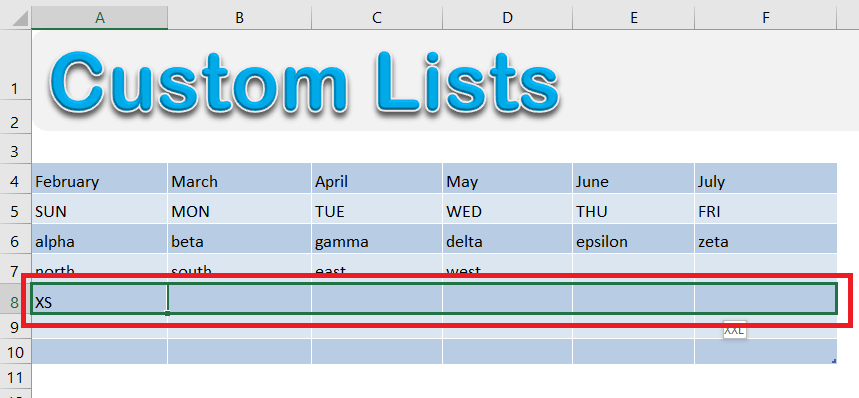Click the cell containing MON
859x398 pixels.
click(239, 209)
